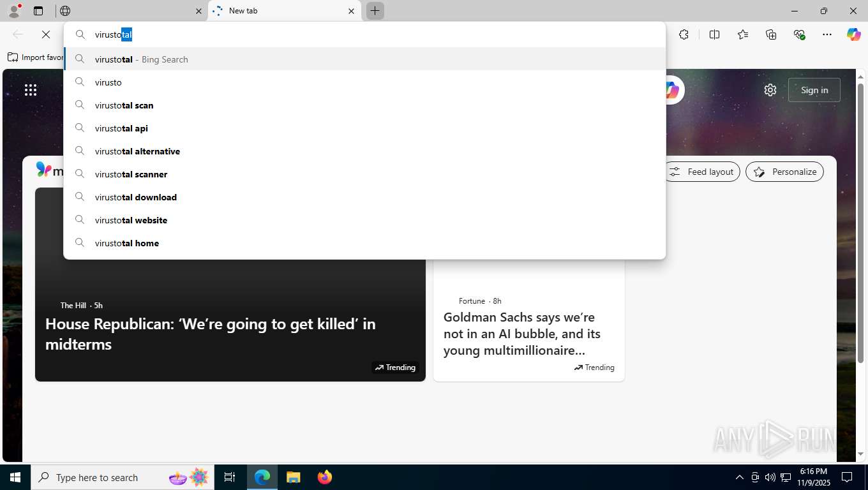868x490 pixels.
Task: Open the taskbar clock and date
Action: (x=813, y=477)
